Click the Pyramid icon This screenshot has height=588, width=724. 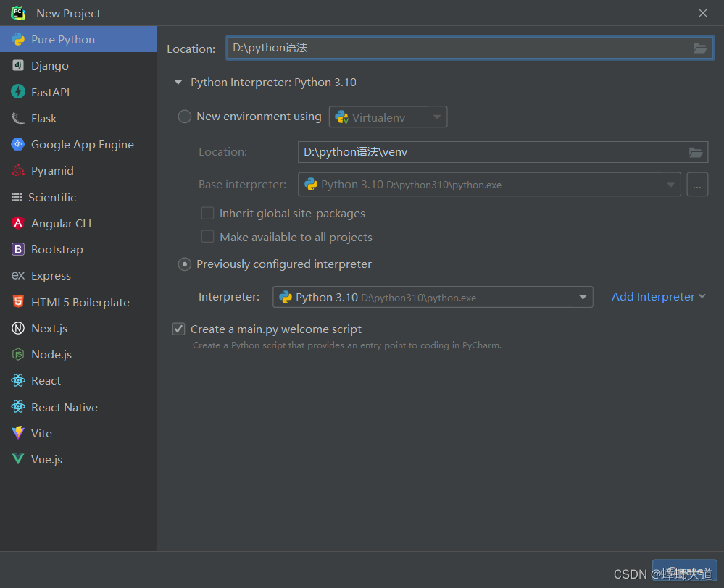tap(18, 170)
